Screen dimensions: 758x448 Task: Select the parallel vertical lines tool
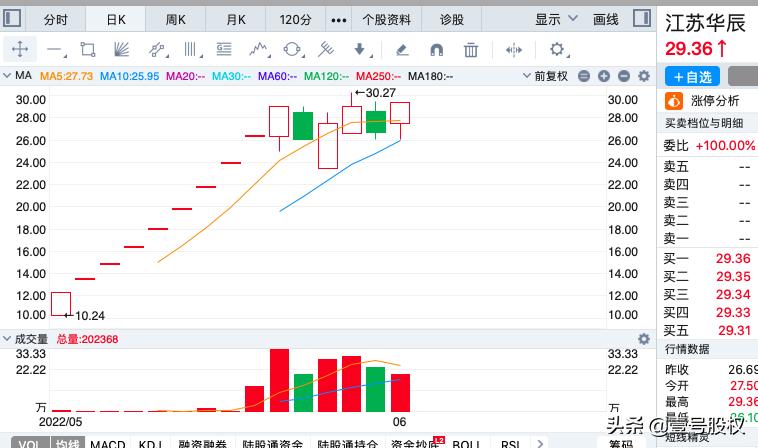click(x=191, y=49)
